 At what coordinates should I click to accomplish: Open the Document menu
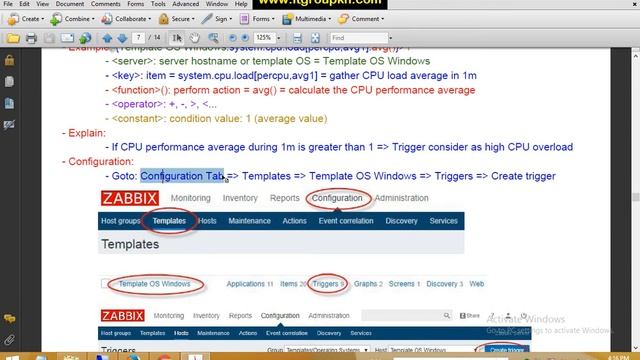pos(70,4)
